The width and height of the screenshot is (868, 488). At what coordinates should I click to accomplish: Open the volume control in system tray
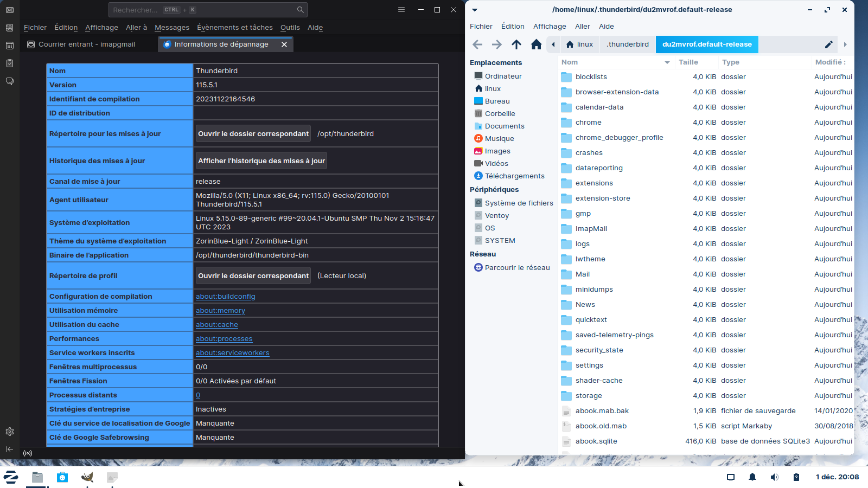774,477
